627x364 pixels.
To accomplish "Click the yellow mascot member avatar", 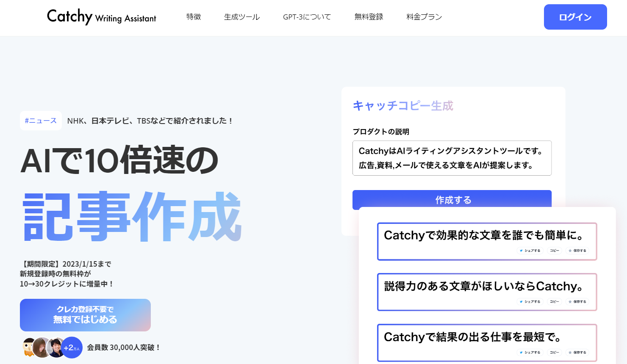I will pos(29,347).
